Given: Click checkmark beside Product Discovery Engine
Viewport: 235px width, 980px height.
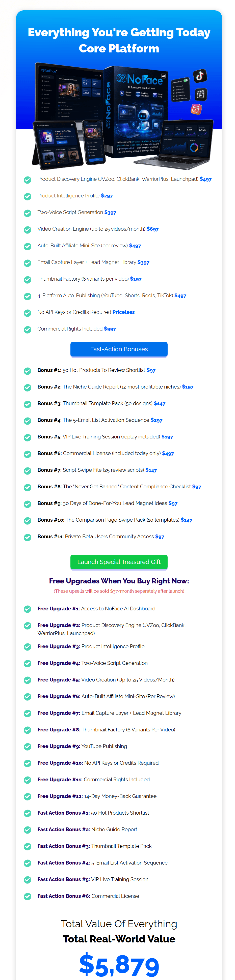Looking at the screenshot, I should pos(28,180).
